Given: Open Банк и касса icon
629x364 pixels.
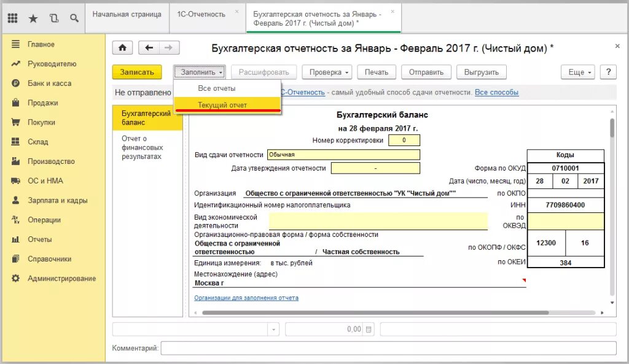Looking at the screenshot, I should pyautogui.click(x=15, y=83).
